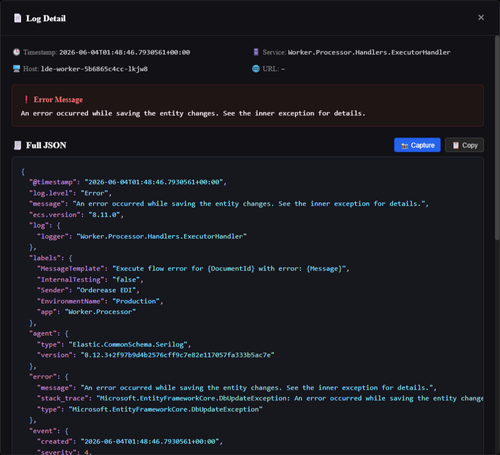Click the Full JSON heading
The image size is (500, 455).
[46, 145]
